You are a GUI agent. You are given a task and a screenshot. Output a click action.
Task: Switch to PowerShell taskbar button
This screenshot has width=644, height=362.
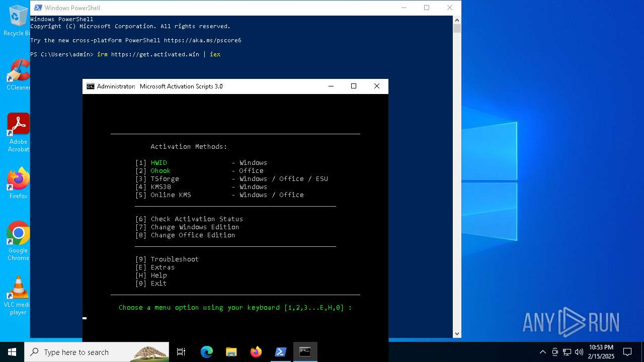pyautogui.click(x=281, y=352)
